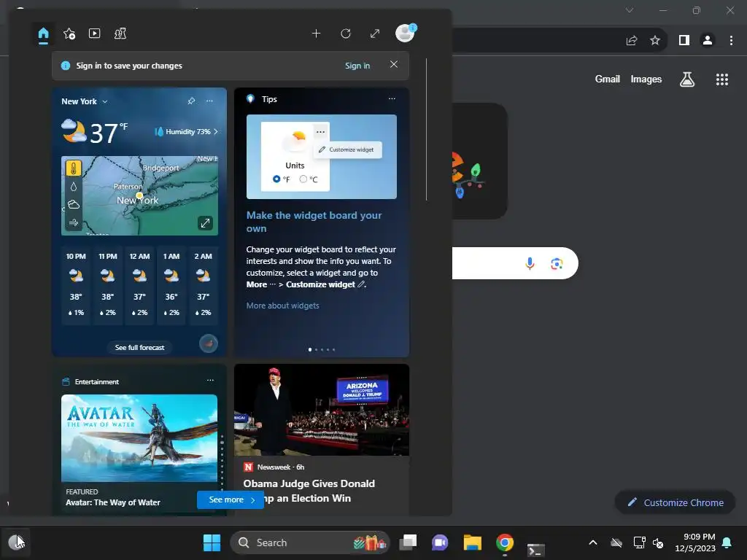Refresh the widgets board
The height and width of the screenshot is (560, 747).
coord(346,34)
